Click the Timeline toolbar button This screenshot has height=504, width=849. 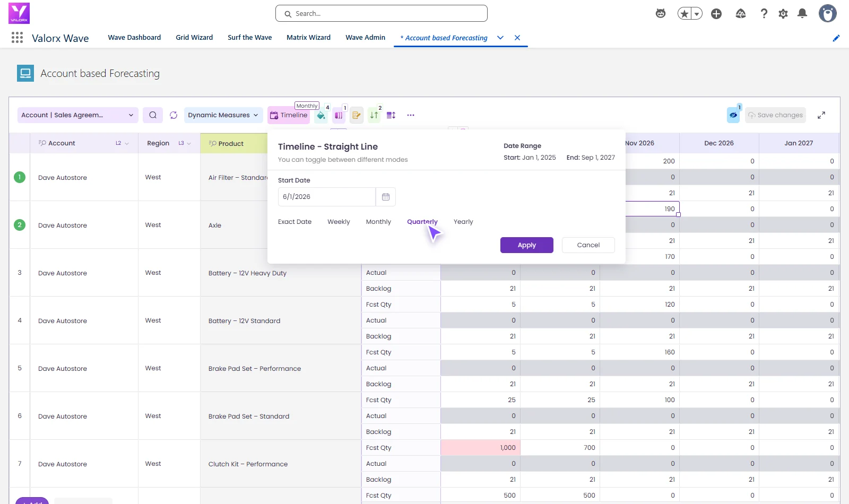[289, 115]
